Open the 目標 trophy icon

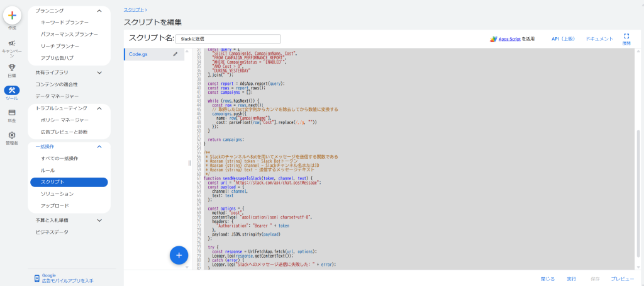[12, 67]
